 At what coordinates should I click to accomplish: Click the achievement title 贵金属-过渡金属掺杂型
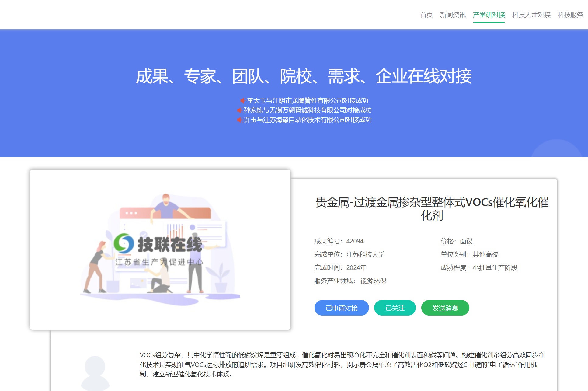pos(432,209)
